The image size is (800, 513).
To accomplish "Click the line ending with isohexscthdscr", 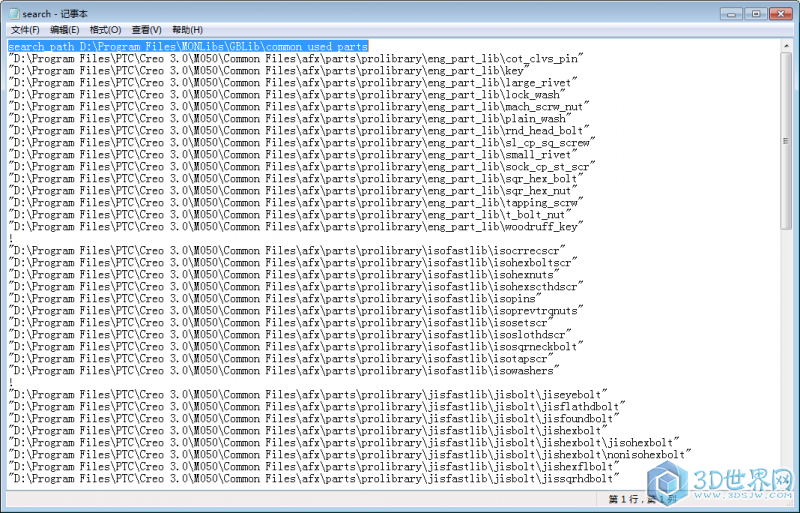I will pyautogui.click(x=296, y=286).
